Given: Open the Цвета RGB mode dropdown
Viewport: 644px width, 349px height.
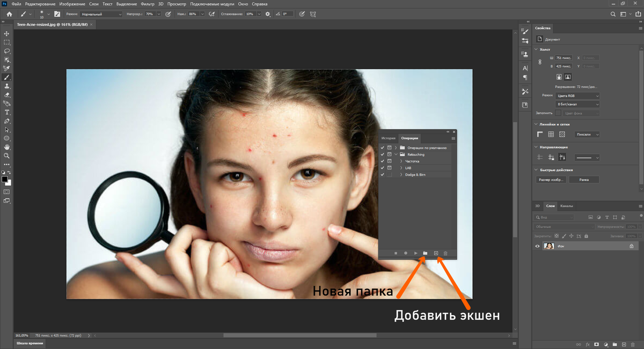Looking at the screenshot, I should pos(577,95).
